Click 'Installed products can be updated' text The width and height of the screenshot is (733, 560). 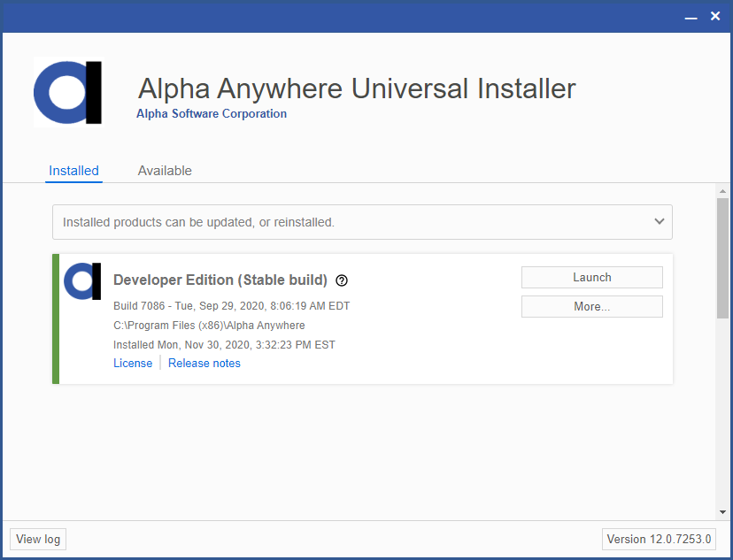pyautogui.click(x=198, y=222)
